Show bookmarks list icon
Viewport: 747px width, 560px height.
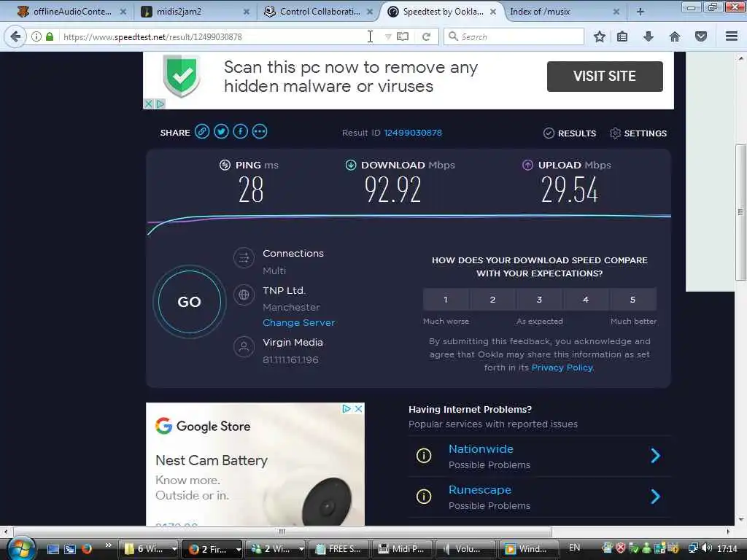(x=622, y=36)
